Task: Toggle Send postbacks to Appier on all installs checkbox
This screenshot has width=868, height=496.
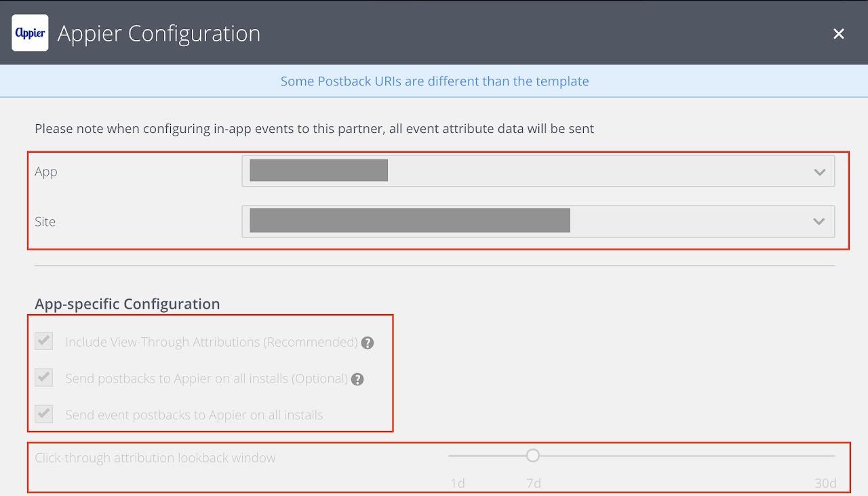Action: point(44,378)
